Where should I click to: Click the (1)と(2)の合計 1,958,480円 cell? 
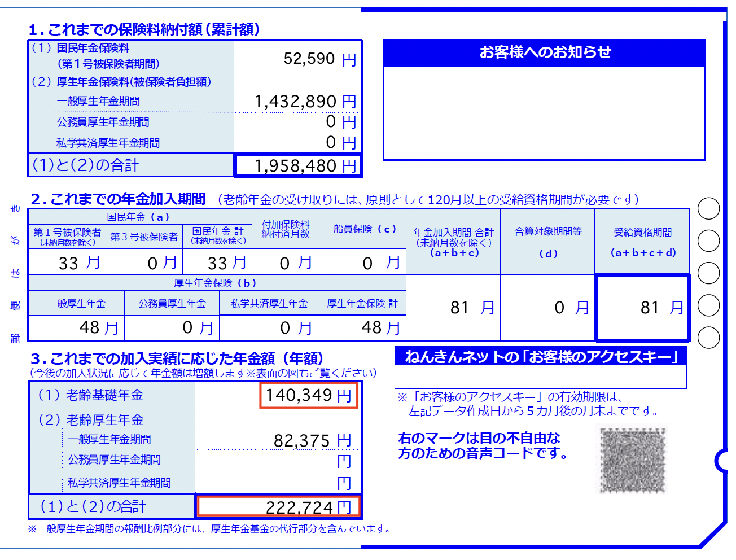pos(298,164)
